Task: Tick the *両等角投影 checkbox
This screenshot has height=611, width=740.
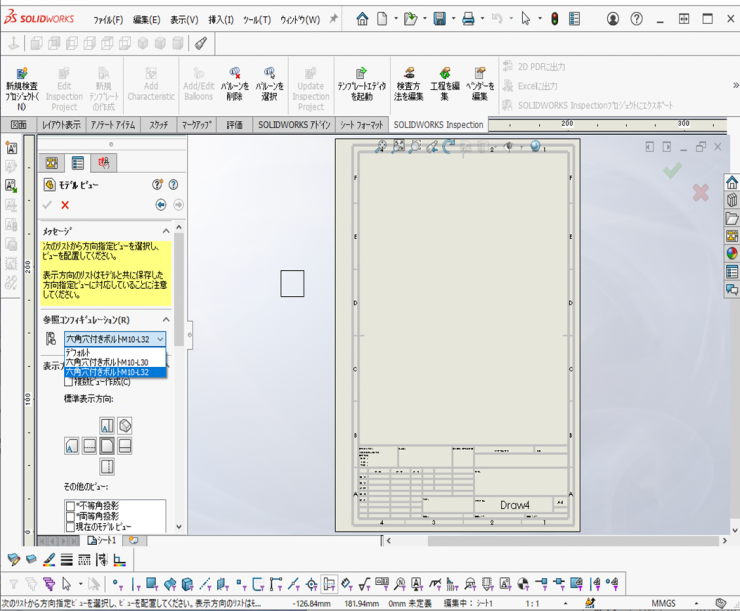Action: (70, 516)
